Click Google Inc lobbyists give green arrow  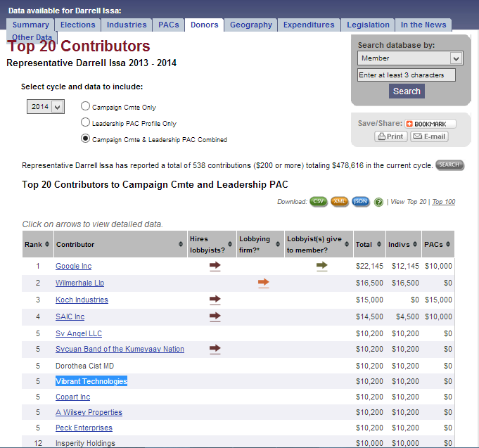(x=321, y=266)
